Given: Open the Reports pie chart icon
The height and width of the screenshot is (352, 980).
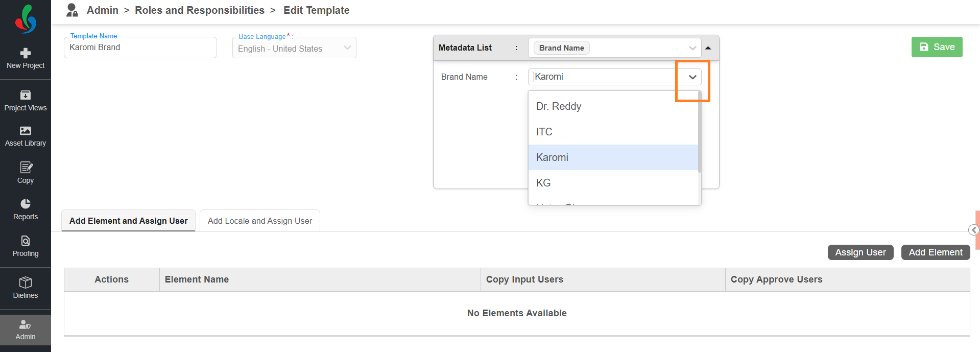Looking at the screenshot, I should (x=26, y=204).
